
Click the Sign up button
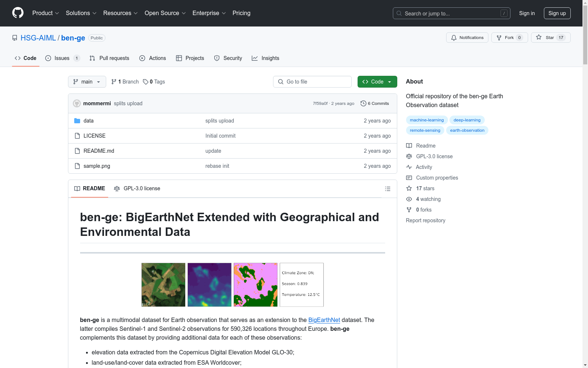point(557,13)
